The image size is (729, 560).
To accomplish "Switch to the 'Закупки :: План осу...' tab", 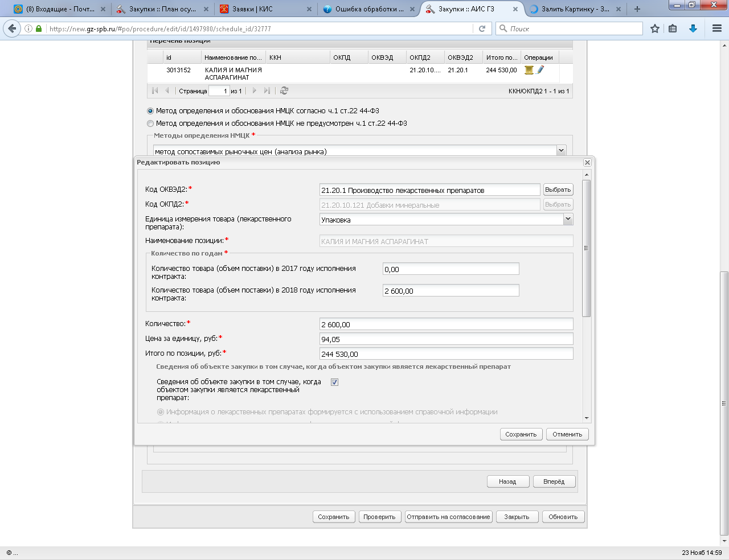I will pyautogui.click(x=162, y=9).
